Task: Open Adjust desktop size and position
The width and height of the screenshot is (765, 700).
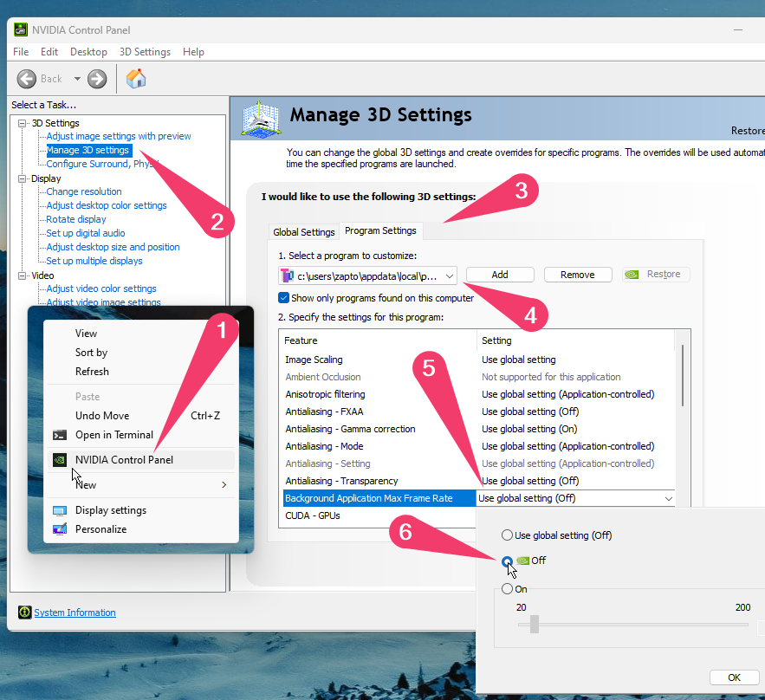Action: coord(113,247)
